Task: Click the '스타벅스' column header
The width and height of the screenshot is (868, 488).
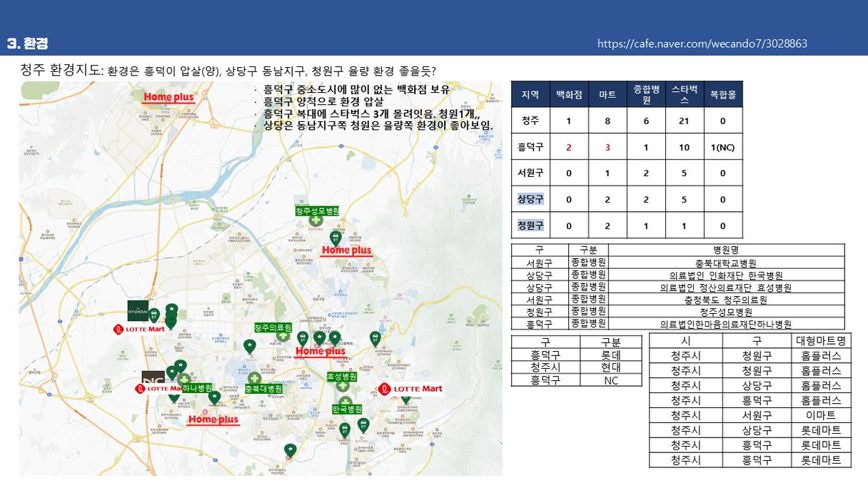Action: pyautogui.click(x=685, y=94)
